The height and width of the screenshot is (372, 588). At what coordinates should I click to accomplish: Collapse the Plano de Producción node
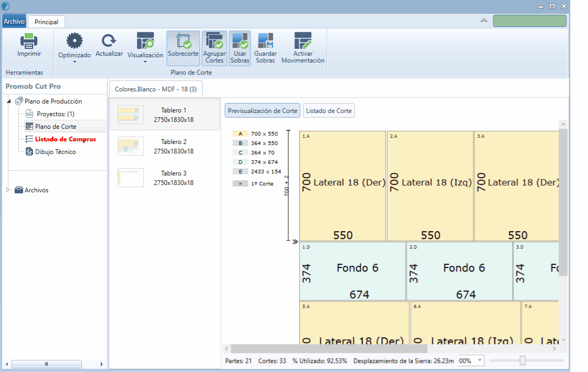(x=9, y=101)
